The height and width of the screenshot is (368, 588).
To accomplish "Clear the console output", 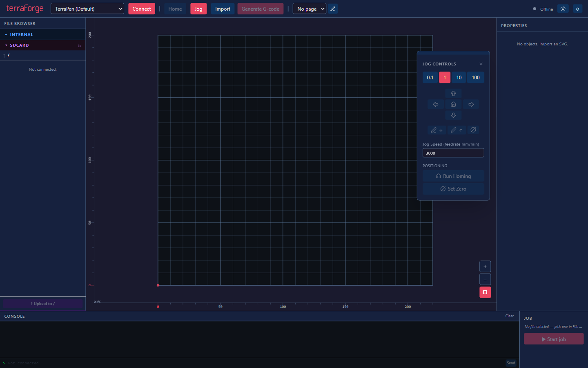I will tap(510, 316).
